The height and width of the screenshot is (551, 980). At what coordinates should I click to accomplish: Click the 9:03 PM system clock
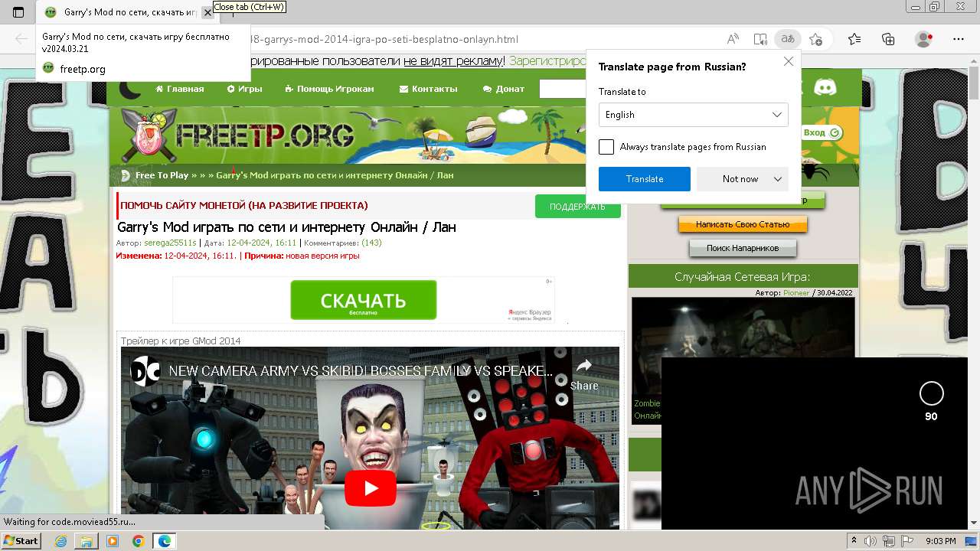941,541
